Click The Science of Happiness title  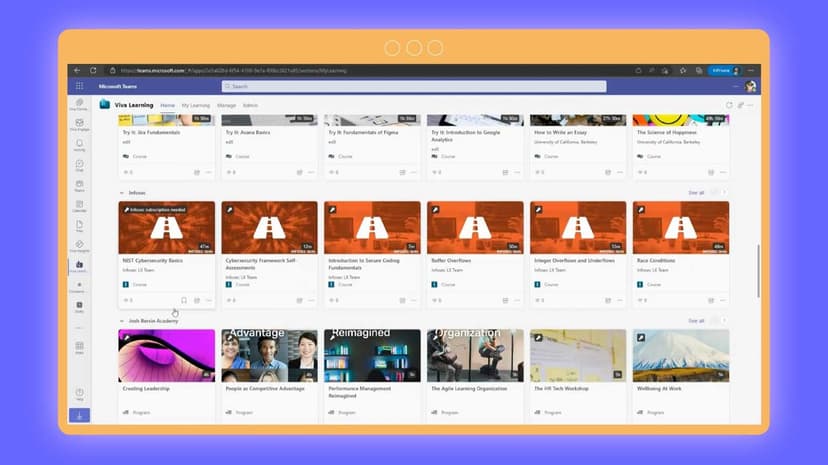(x=666, y=132)
